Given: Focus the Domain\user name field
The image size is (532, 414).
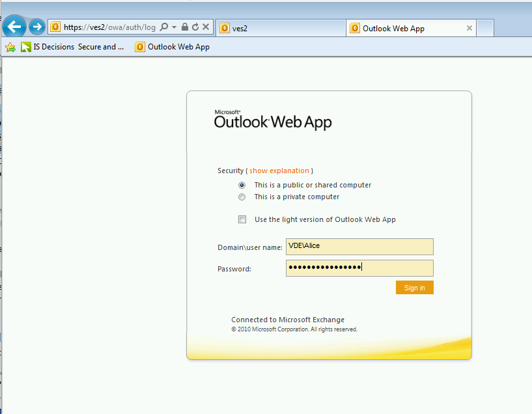Looking at the screenshot, I should (359, 247).
